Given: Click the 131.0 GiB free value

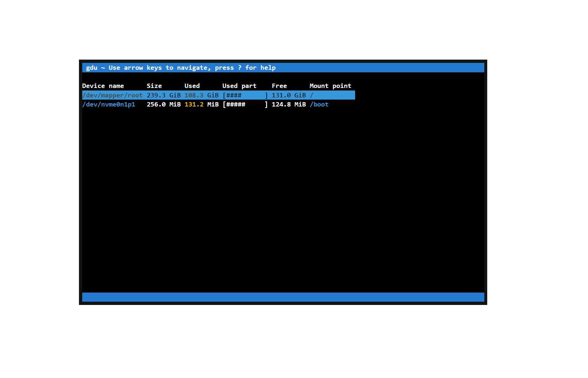Looking at the screenshot, I should [289, 95].
